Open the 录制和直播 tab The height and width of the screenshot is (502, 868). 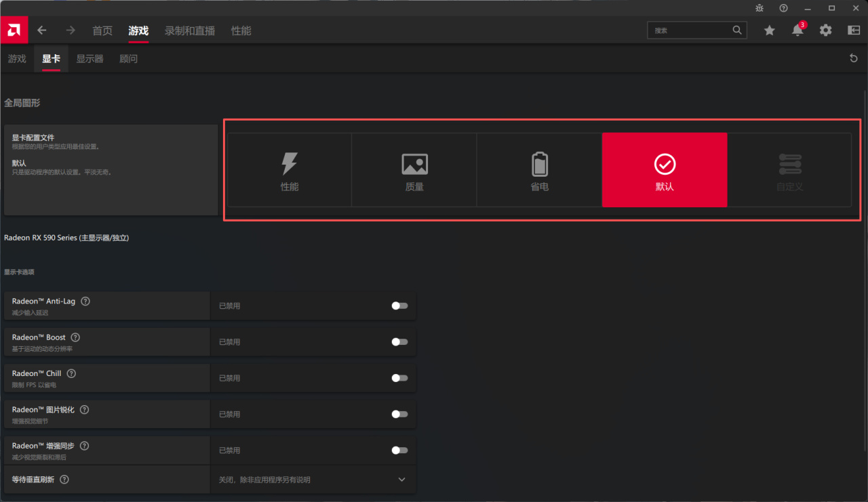point(190,30)
